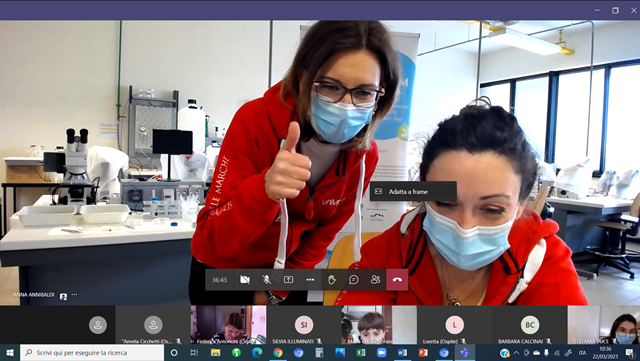Screen dimensions: 640x361
Task: Select Federica Antonutti's video tile
Action: [x=229, y=325]
